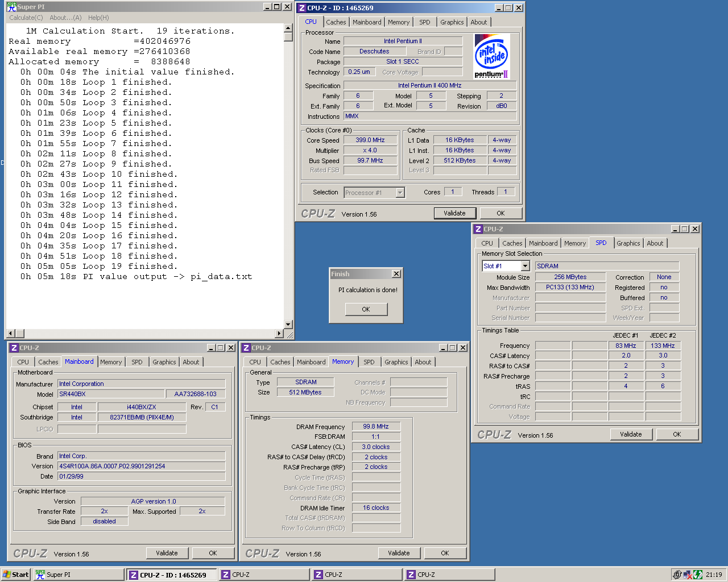Screen dimensions: 728x582
Task: Click Validate in the SPD window
Action: tap(631, 434)
